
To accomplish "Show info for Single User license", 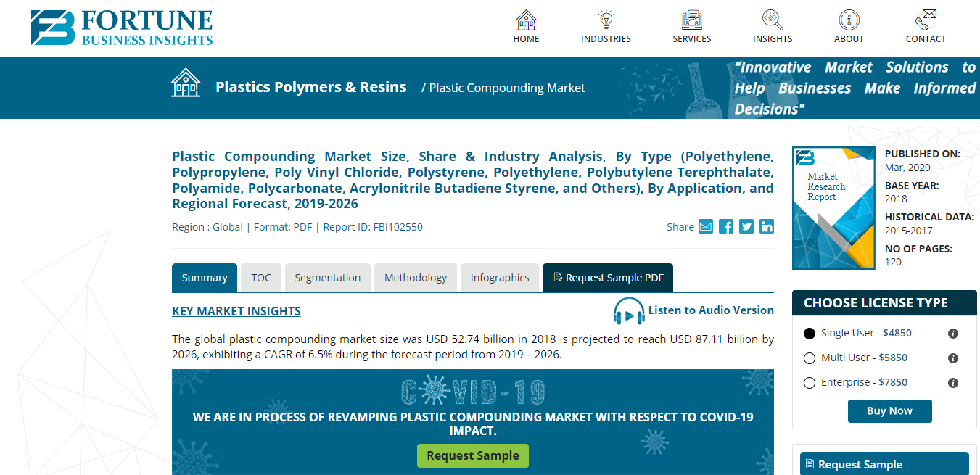I will tap(953, 334).
